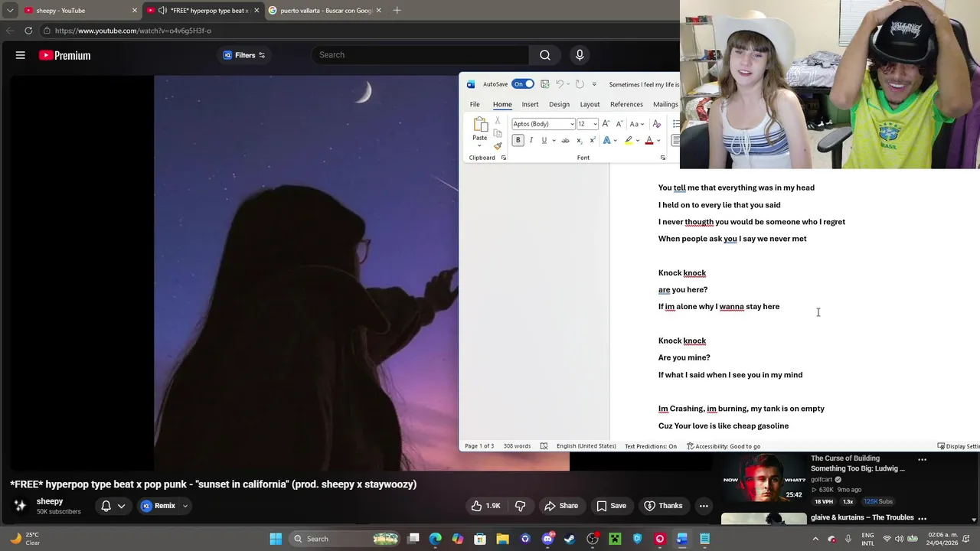Click the 308 words count in status bar
980x551 pixels.
coord(517,446)
